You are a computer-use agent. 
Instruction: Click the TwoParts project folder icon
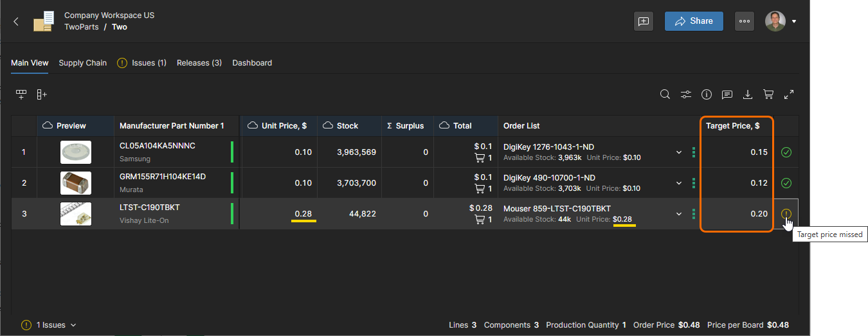click(44, 21)
